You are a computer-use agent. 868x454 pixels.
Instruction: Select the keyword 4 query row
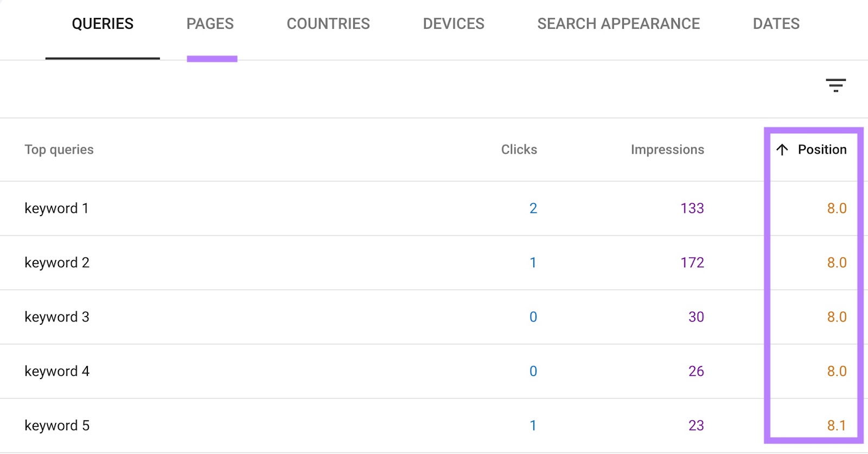(57, 371)
